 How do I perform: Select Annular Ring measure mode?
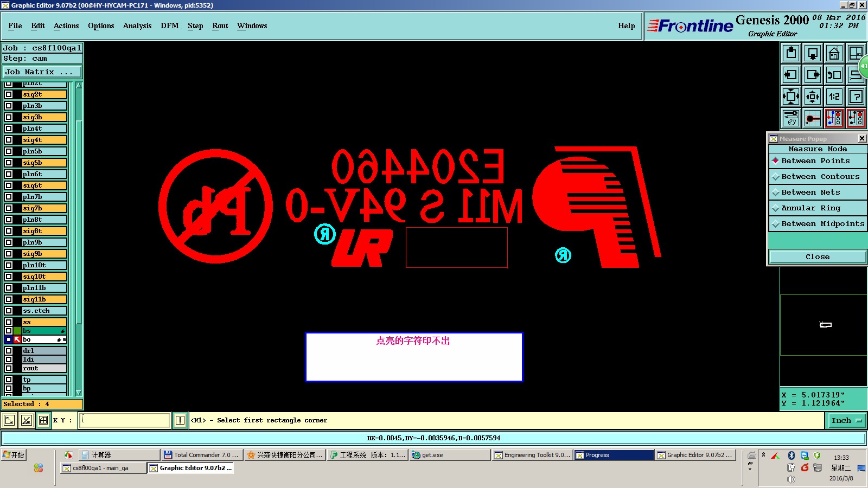tap(818, 208)
